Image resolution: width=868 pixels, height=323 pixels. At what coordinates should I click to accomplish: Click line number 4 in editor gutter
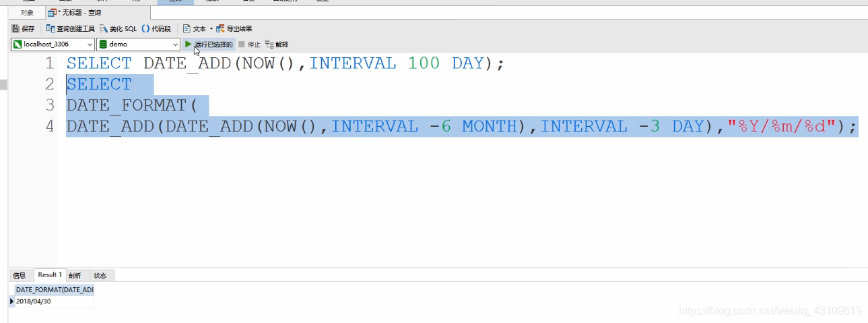pos(49,126)
